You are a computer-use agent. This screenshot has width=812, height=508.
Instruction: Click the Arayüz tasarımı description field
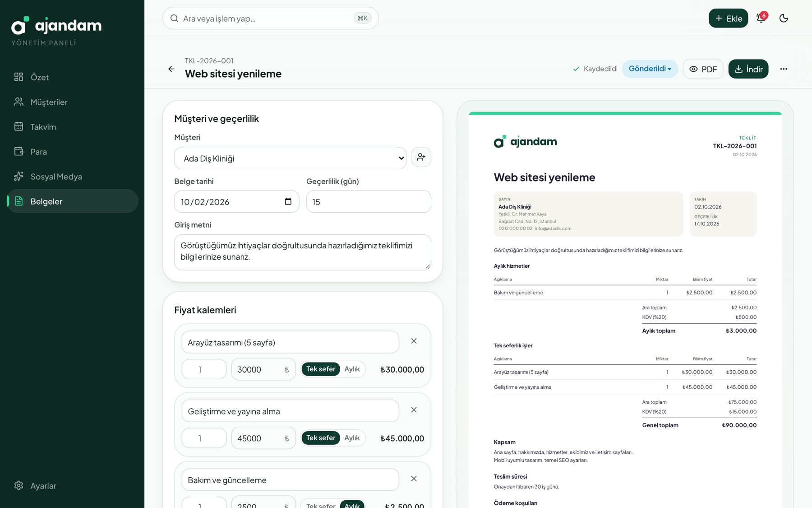coord(290,342)
